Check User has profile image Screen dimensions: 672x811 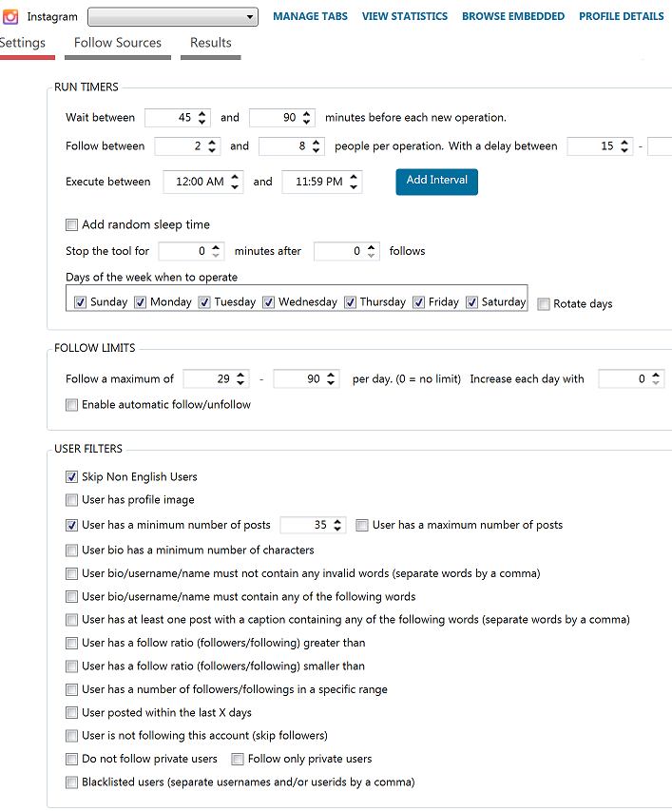[72, 500]
